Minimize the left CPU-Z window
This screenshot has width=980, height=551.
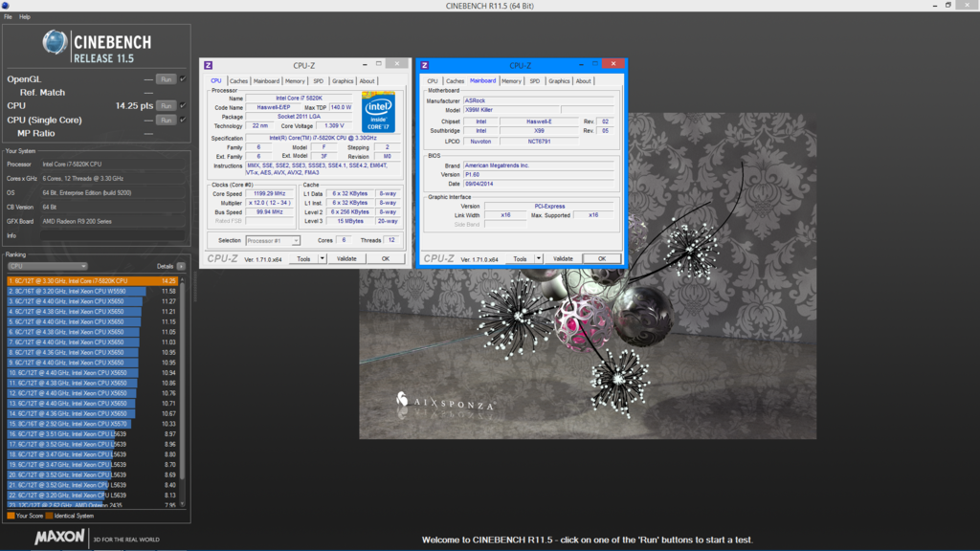click(x=365, y=64)
